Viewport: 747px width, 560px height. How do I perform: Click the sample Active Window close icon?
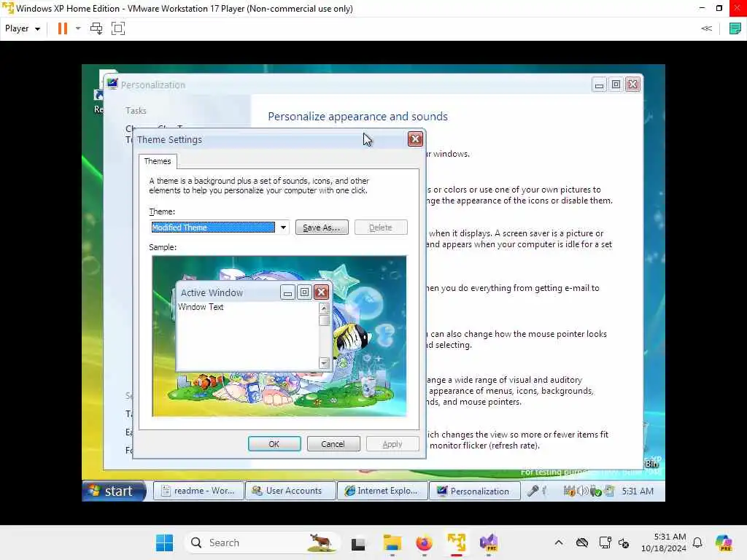tap(322, 292)
